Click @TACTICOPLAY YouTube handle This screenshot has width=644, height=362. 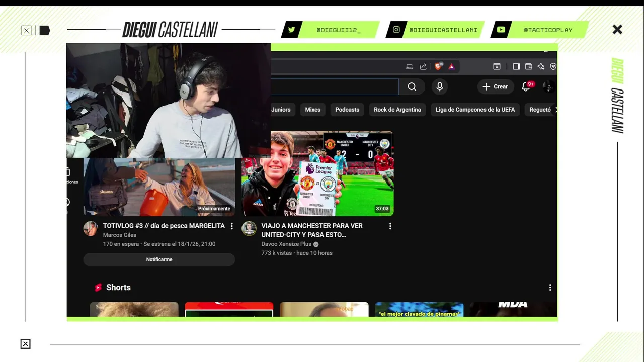[x=548, y=30]
